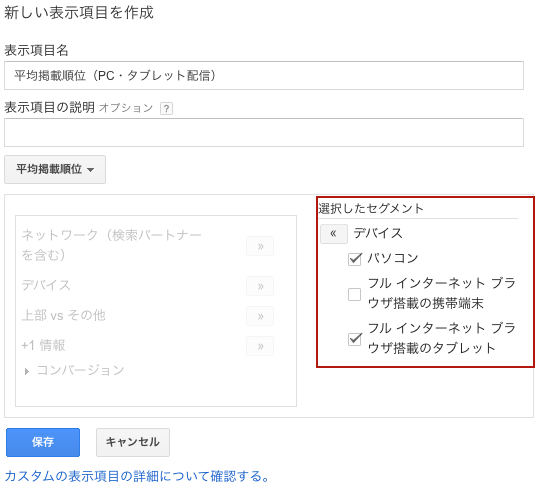The height and width of the screenshot is (488, 542).
Task: Check the 携帯端末 device checkbox
Action: (355, 294)
